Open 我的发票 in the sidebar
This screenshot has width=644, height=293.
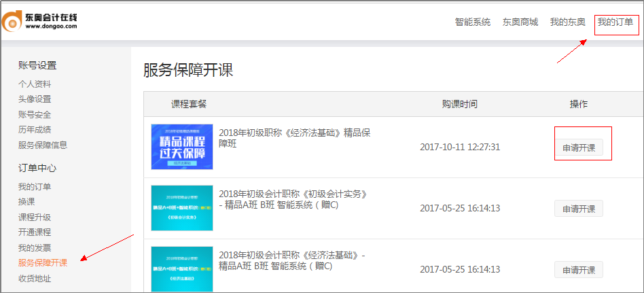click(x=35, y=247)
